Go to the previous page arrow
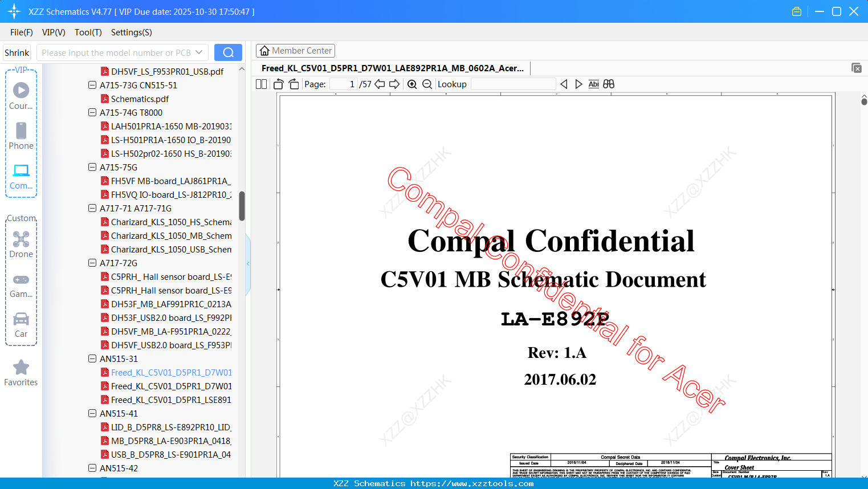This screenshot has width=868, height=489. pyautogui.click(x=380, y=84)
